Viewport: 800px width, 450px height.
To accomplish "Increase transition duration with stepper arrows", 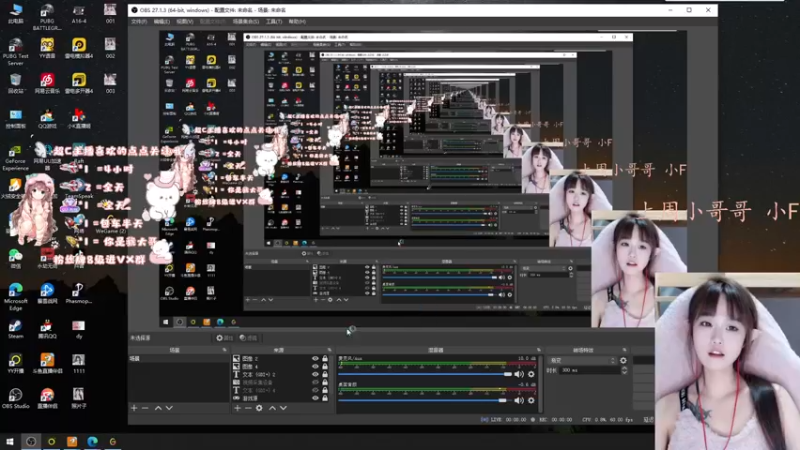I will click(624, 368).
